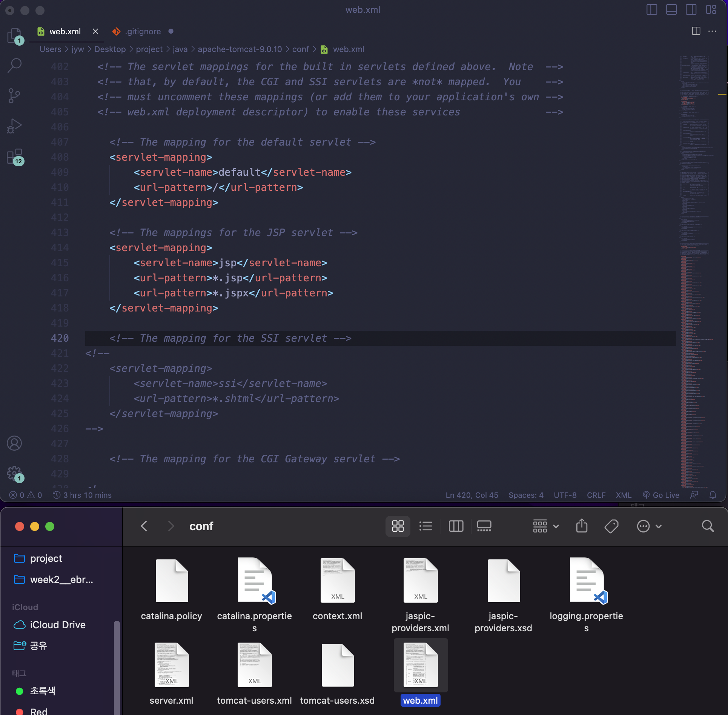Open notifications bell in status bar
This screenshot has width=728, height=715.
click(x=713, y=495)
